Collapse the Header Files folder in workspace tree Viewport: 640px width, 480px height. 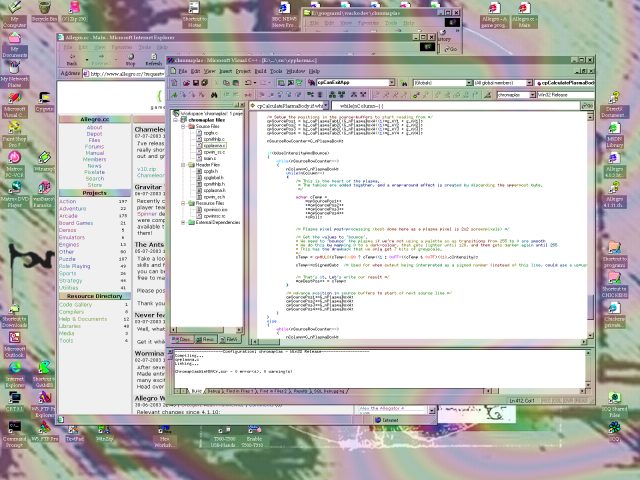[183, 164]
